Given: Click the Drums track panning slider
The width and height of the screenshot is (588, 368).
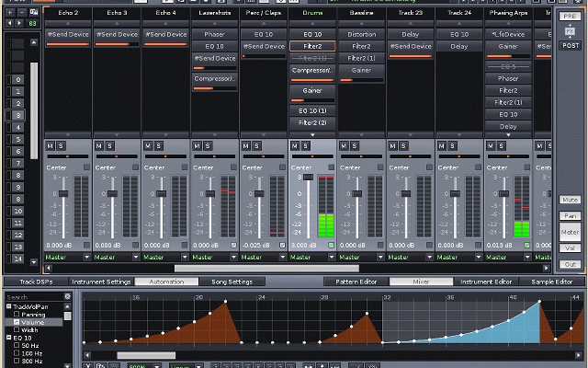Looking at the screenshot, I should (312, 156).
